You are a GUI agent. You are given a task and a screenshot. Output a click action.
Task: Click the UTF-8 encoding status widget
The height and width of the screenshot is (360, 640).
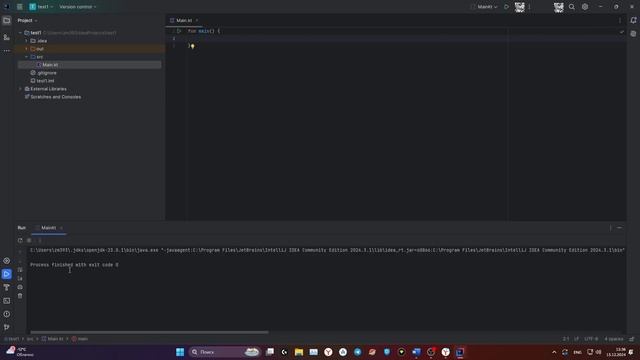(591, 339)
